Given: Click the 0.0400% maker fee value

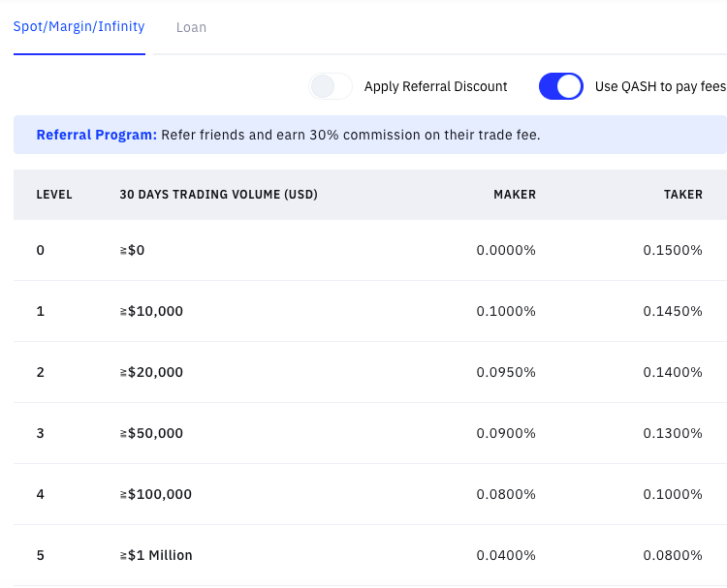Looking at the screenshot, I should [506, 555].
